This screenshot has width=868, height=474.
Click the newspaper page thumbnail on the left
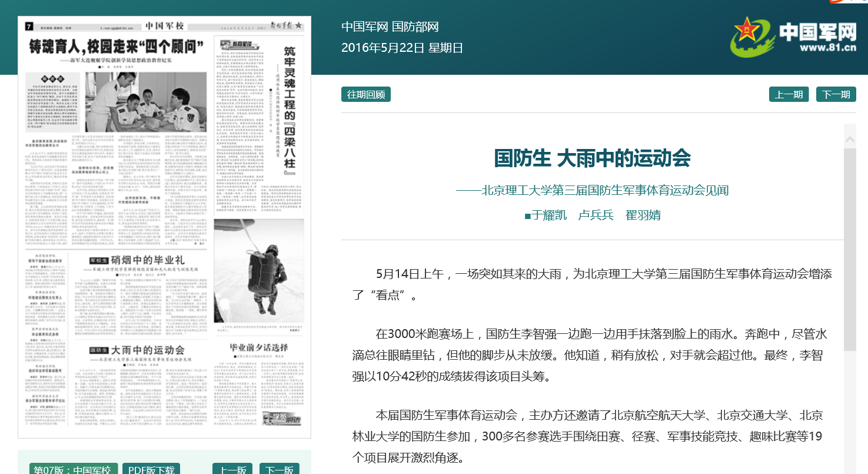[165, 227]
